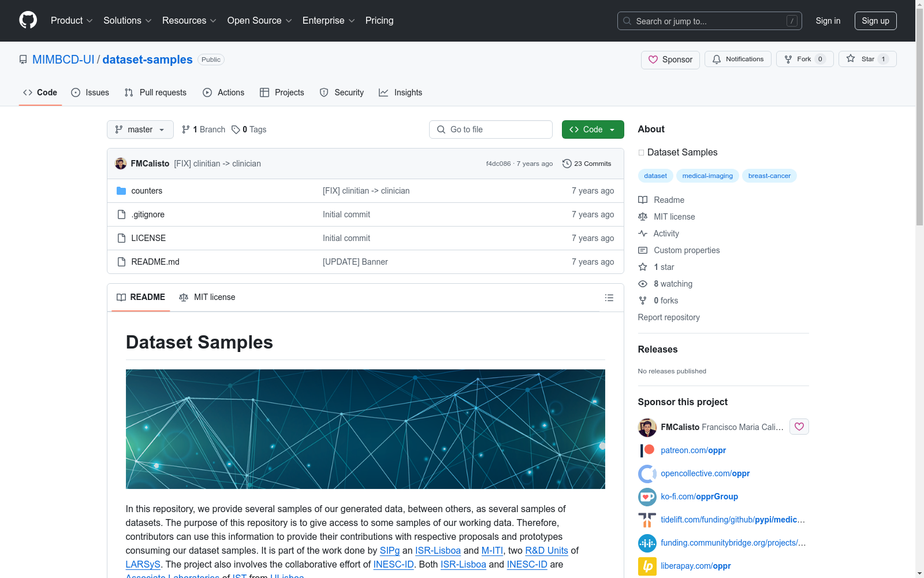Open the Pricing link
The height and width of the screenshot is (578, 924).
pyautogui.click(x=379, y=20)
